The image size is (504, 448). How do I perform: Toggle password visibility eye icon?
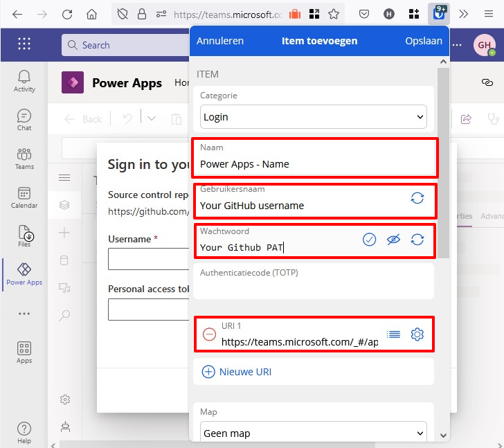tap(393, 240)
